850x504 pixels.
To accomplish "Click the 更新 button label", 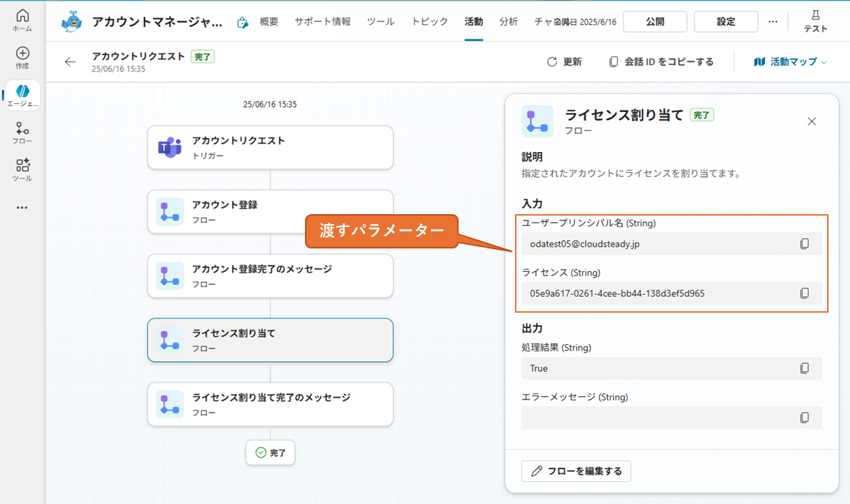I will (572, 62).
